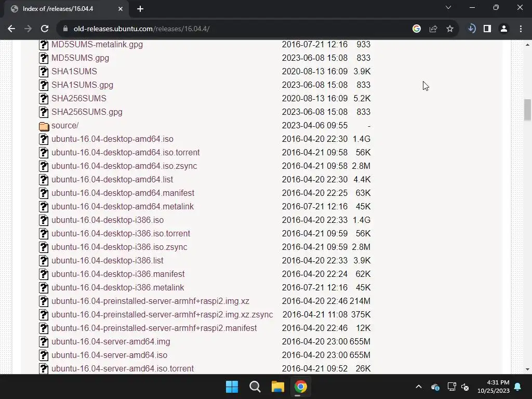Open the SHA256SUMS link
The width and height of the screenshot is (532, 399).
(x=79, y=98)
